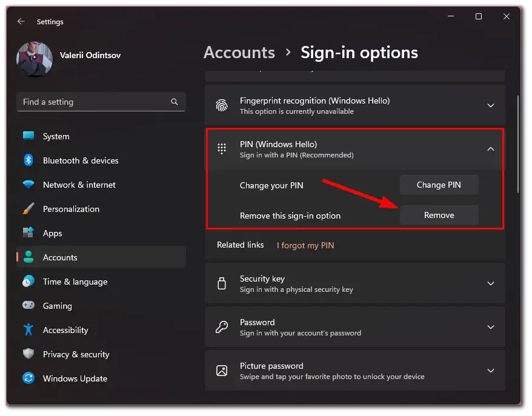Click the Accessibility figure icon

point(28,330)
